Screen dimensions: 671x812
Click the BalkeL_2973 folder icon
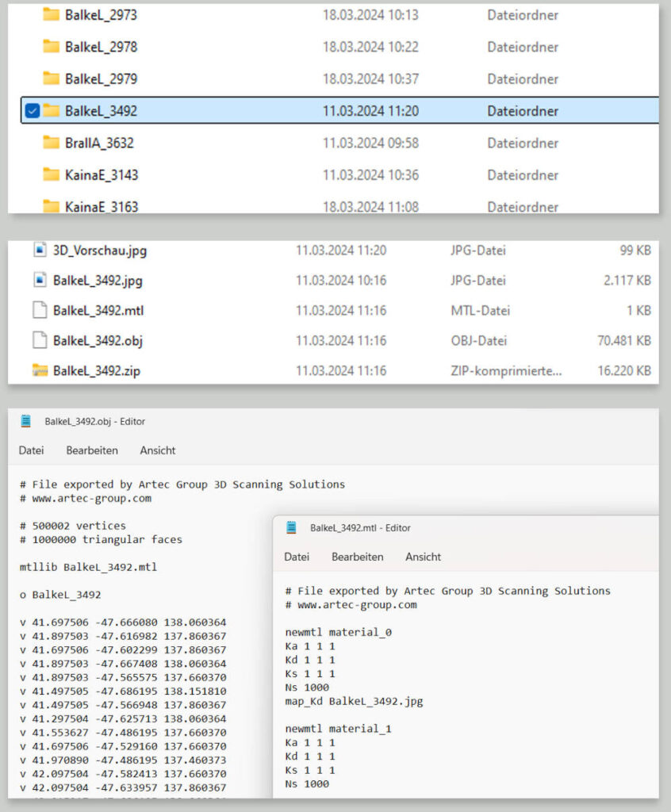[x=51, y=14]
